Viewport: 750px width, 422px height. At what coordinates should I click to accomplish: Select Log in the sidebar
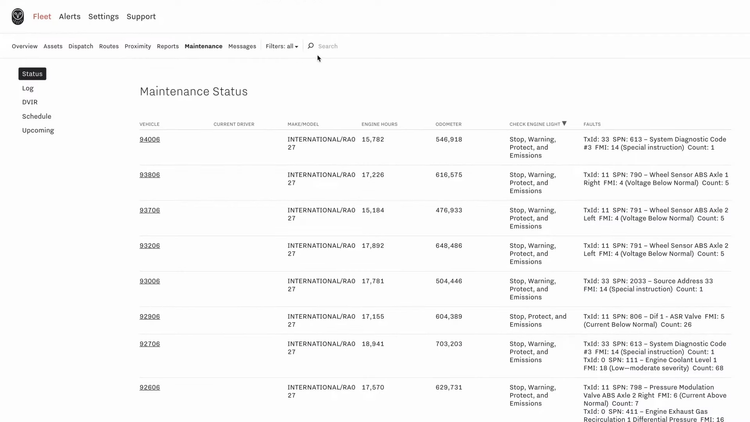click(28, 88)
